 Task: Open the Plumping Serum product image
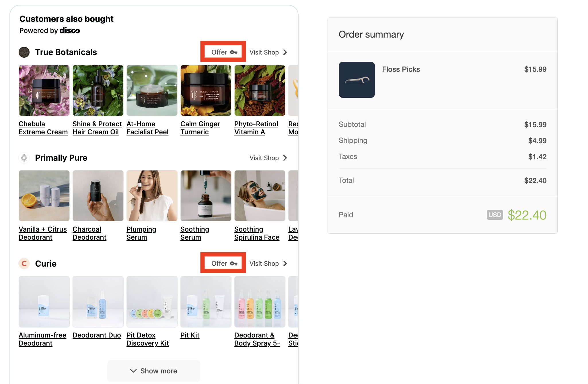pyautogui.click(x=152, y=196)
